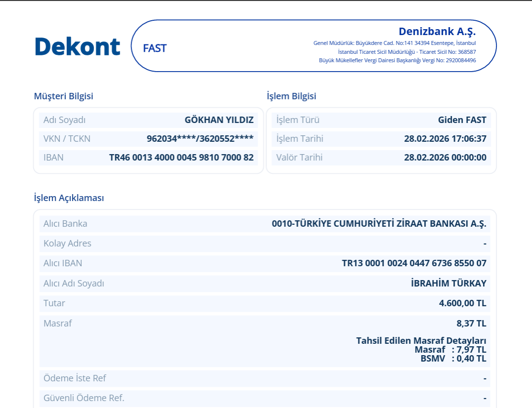Image resolution: width=532 pixels, height=408 pixels.
Task: Click the İşlem Açıklaması section heading
Action: (x=69, y=198)
